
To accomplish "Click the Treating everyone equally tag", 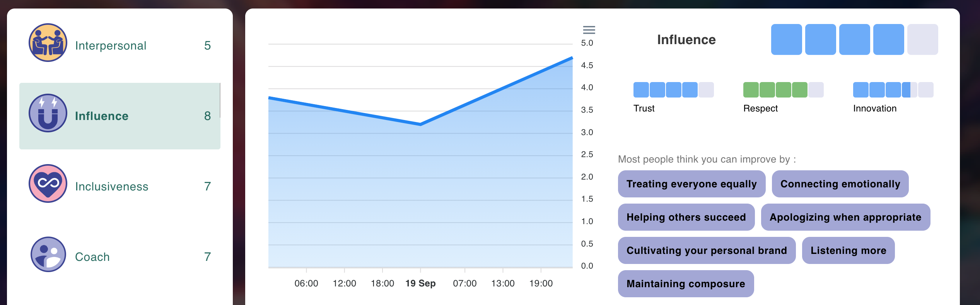I will coord(691,184).
